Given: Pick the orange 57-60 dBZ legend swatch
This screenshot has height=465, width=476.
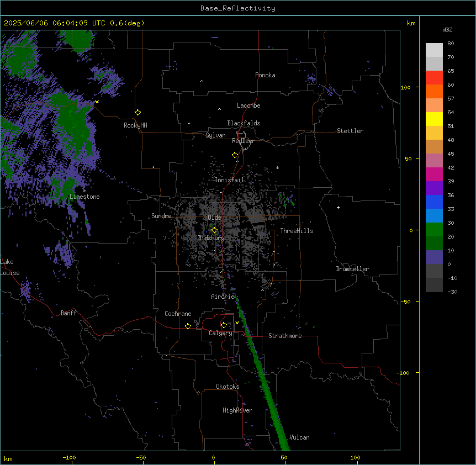Looking at the screenshot, I should tap(434, 91).
